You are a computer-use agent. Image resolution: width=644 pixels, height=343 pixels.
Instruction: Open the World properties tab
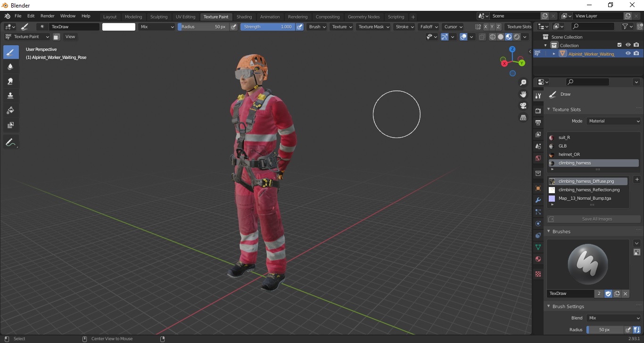pos(538,158)
